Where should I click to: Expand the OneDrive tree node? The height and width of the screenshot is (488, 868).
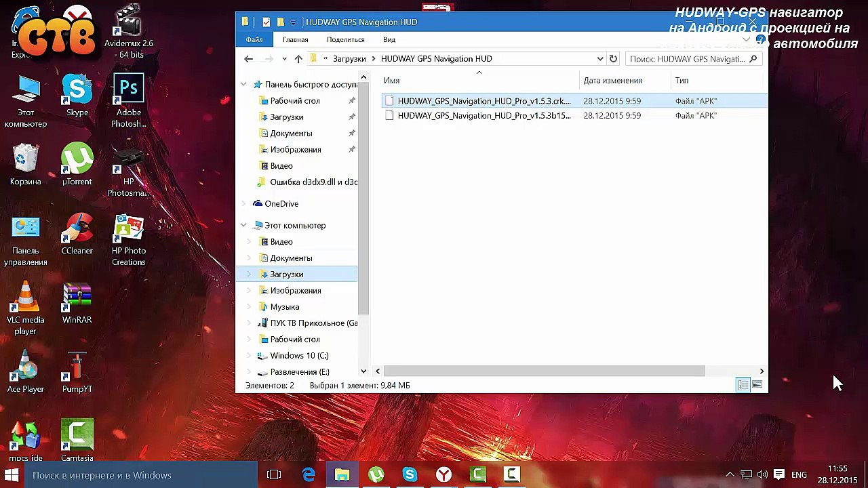pos(244,204)
